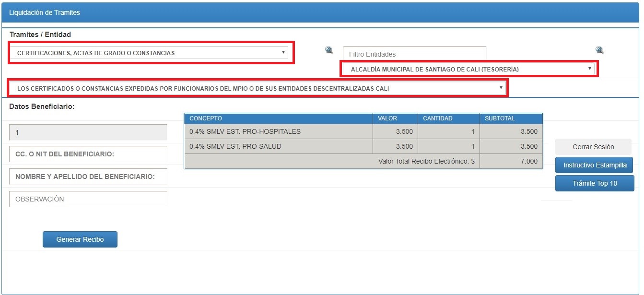Click the Nombre y Apellido del Beneficiario field

[88, 177]
